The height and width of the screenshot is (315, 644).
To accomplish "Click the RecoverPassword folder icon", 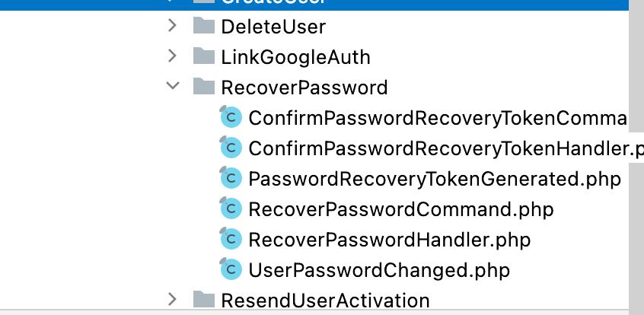I will [x=204, y=87].
